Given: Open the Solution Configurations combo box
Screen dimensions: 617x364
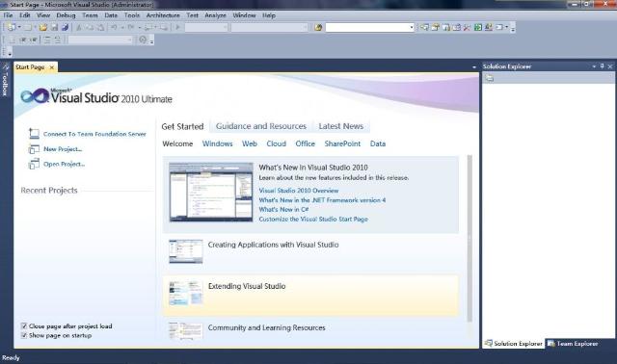Looking at the screenshot, I should coord(206,27).
